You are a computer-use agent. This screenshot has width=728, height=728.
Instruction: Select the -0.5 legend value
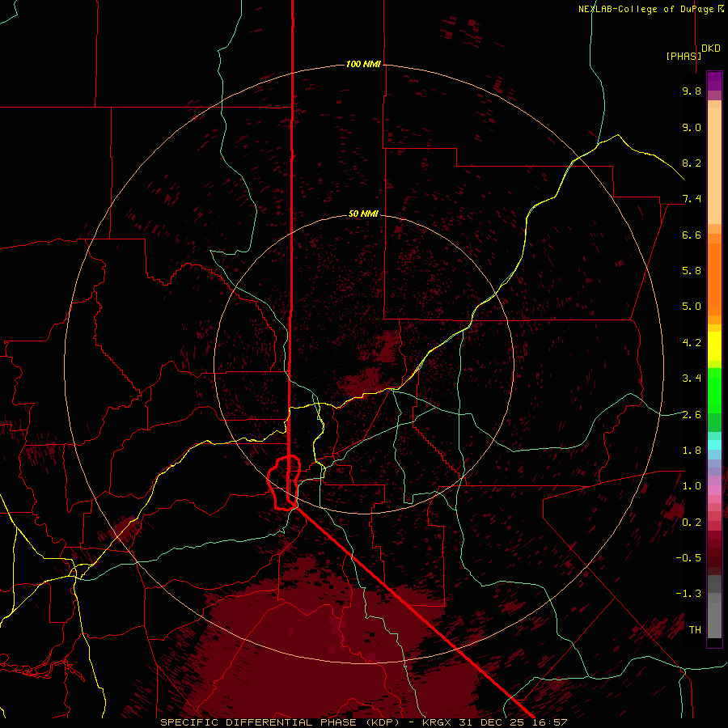[688, 558]
